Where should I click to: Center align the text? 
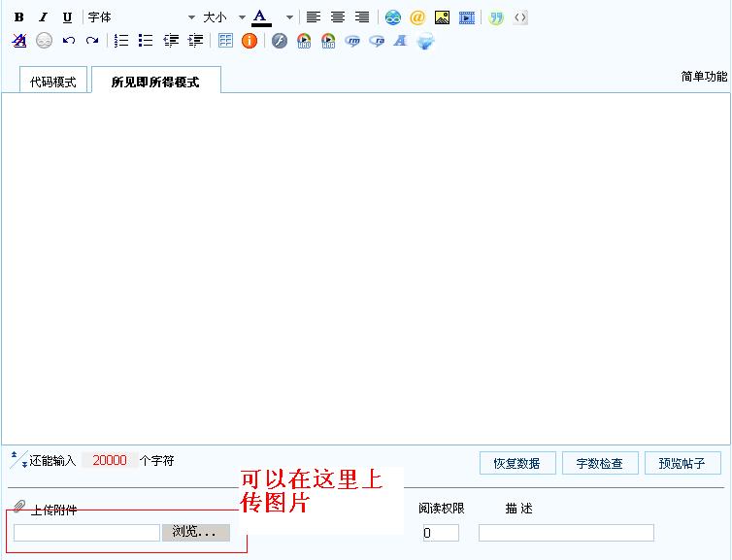[338, 17]
